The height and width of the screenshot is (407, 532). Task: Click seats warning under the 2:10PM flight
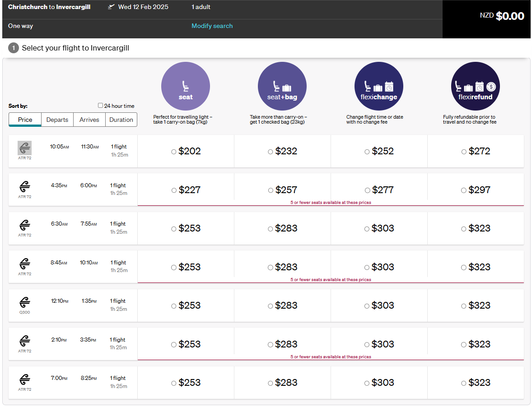(x=331, y=357)
